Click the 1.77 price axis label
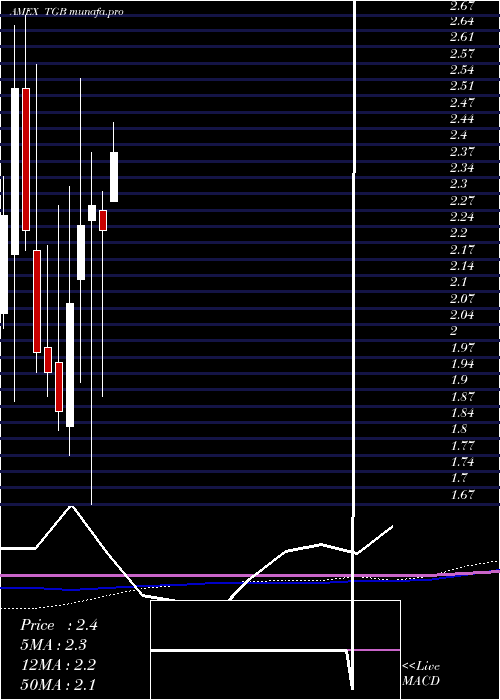500x700 pixels. pyautogui.click(x=462, y=446)
